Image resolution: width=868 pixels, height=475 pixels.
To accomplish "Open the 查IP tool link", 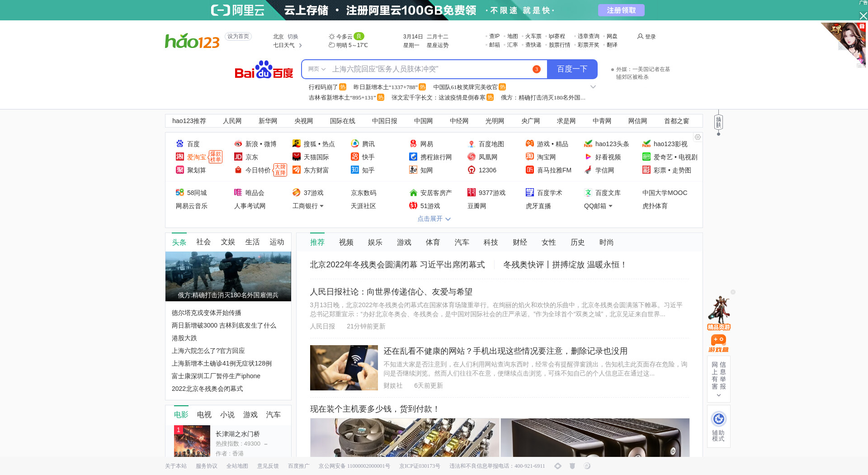I will pyautogui.click(x=494, y=36).
